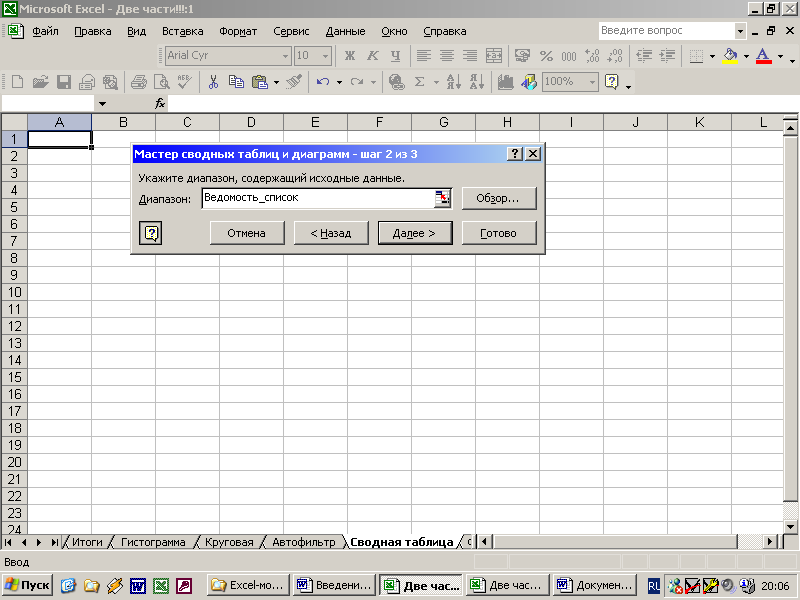Screen dimensions: 800x600
Task: Open the 'Введите вопрос' dropdown arrow
Action: tap(740, 31)
